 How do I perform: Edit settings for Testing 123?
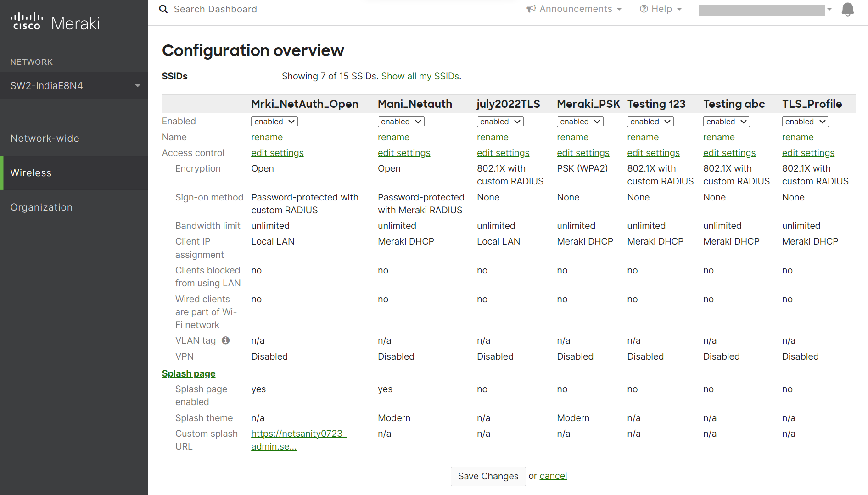(x=653, y=153)
